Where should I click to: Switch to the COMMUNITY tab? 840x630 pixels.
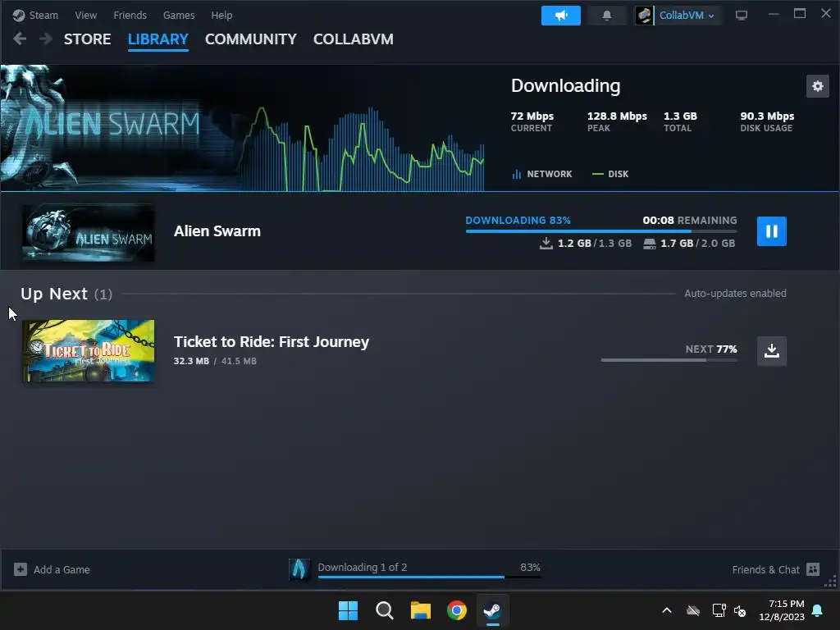click(x=251, y=39)
